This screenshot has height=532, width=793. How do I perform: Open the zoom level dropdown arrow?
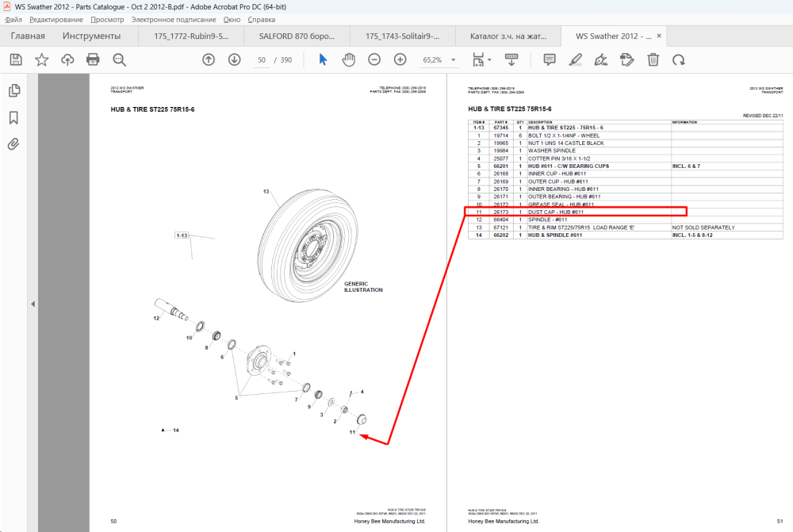point(453,59)
